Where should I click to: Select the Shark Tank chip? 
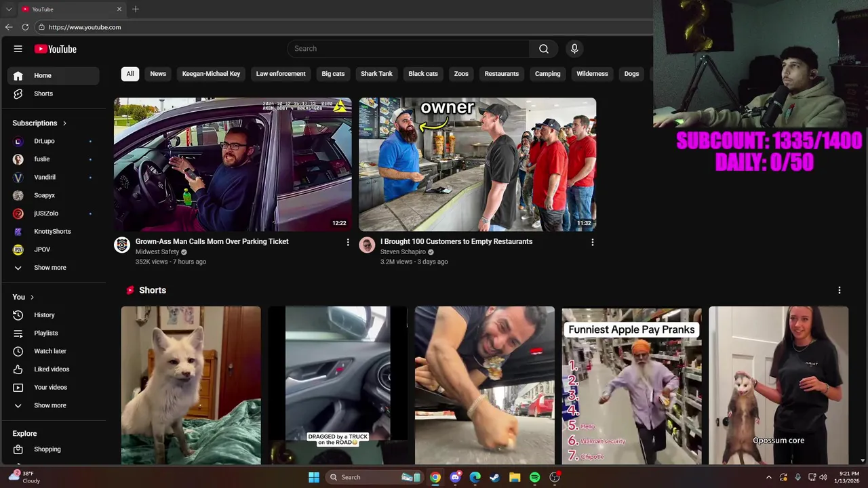pos(376,74)
